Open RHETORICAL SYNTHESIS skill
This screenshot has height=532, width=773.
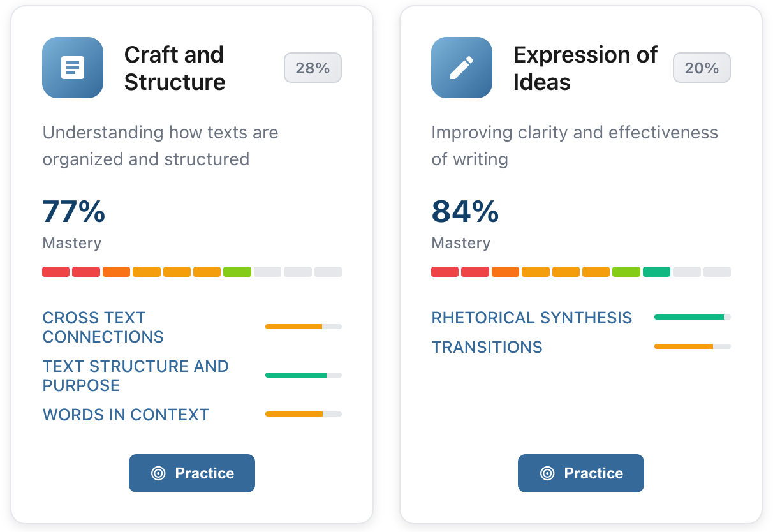531,318
